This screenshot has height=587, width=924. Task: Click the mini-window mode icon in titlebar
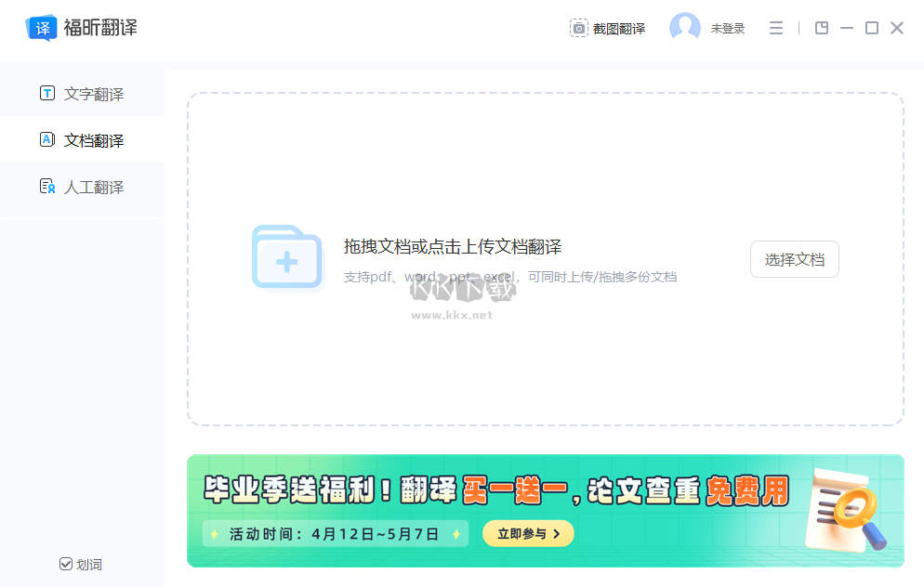coord(821,28)
